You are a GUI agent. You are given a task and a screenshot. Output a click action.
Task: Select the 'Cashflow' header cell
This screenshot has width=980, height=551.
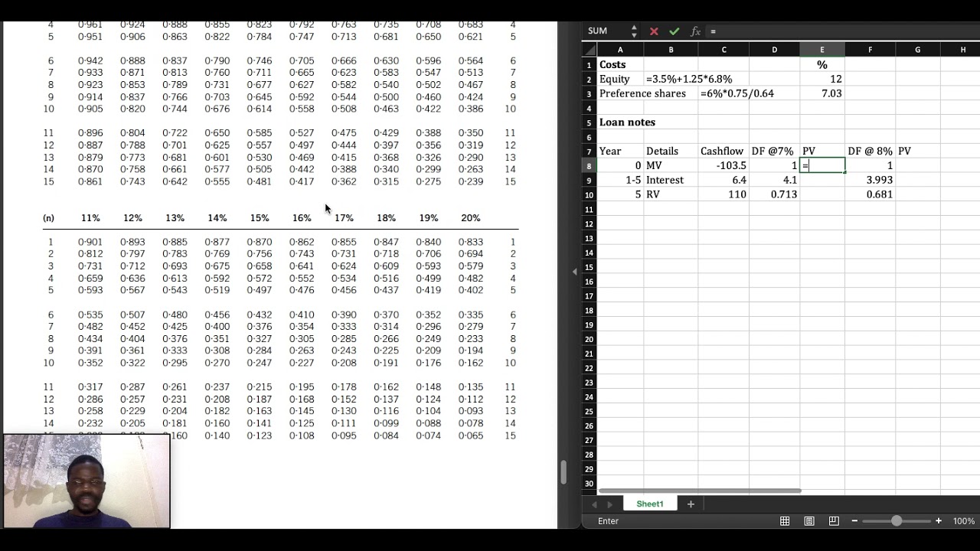coord(724,152)
